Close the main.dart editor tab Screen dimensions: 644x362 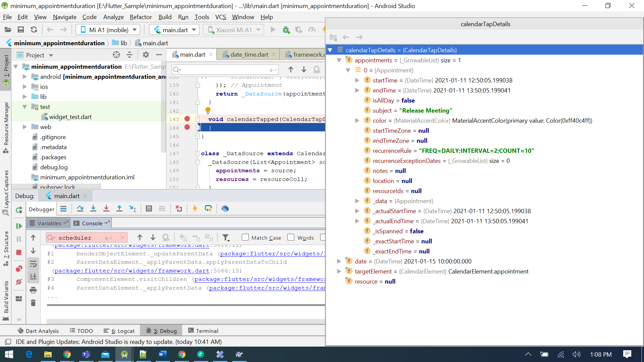pos(211,54)
